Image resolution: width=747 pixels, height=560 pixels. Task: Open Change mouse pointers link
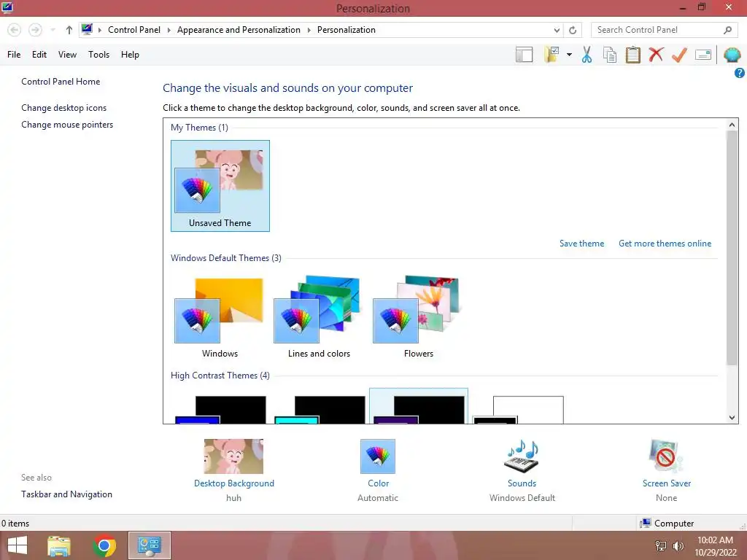pyautogui.click(x=67, y=125)
